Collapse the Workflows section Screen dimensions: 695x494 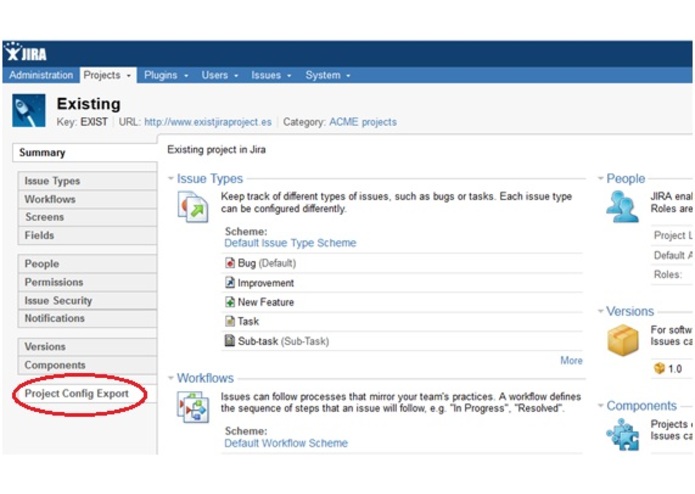[171, 378]
